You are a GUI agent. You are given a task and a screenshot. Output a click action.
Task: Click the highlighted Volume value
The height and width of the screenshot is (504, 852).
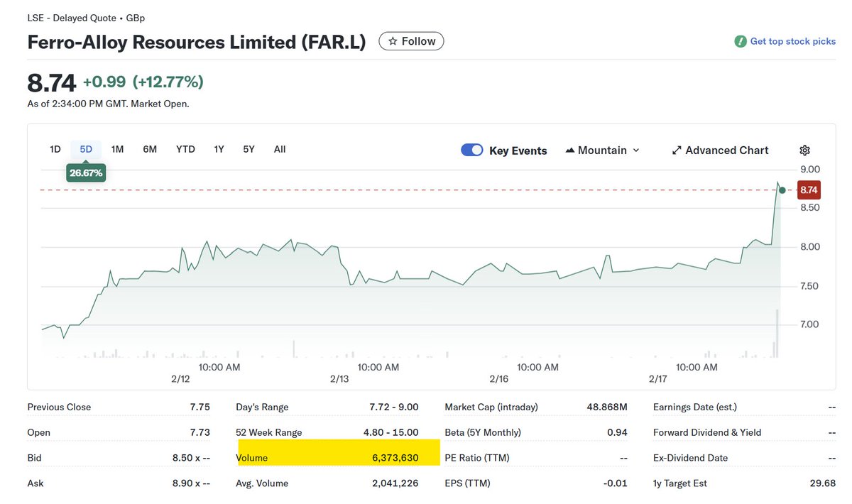(395, 457)
